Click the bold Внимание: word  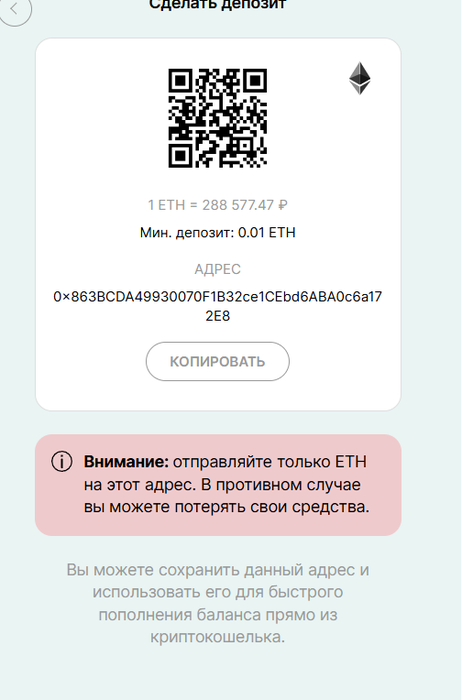tap(126, 462)
